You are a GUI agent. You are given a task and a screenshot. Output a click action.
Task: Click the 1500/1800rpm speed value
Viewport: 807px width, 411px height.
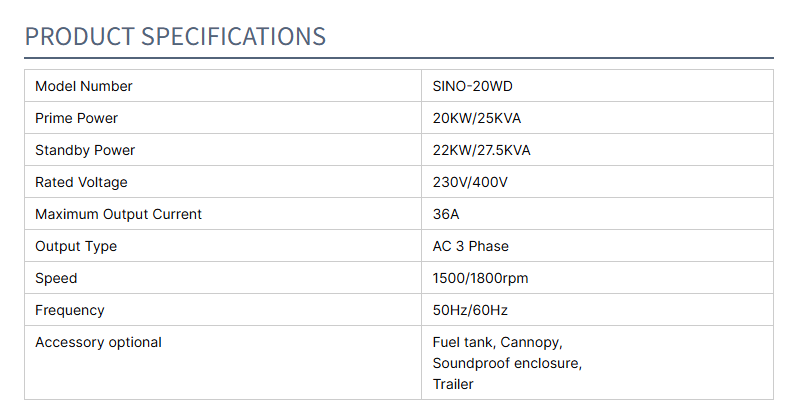[479, 278]
